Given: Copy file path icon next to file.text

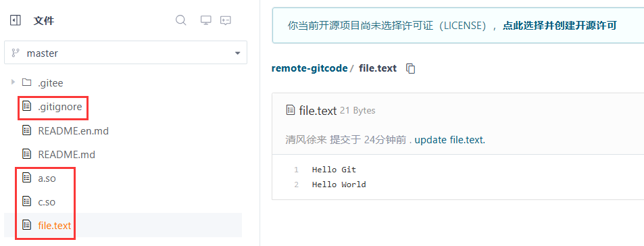Looking at the screenshot, I should tap(411, 68).
